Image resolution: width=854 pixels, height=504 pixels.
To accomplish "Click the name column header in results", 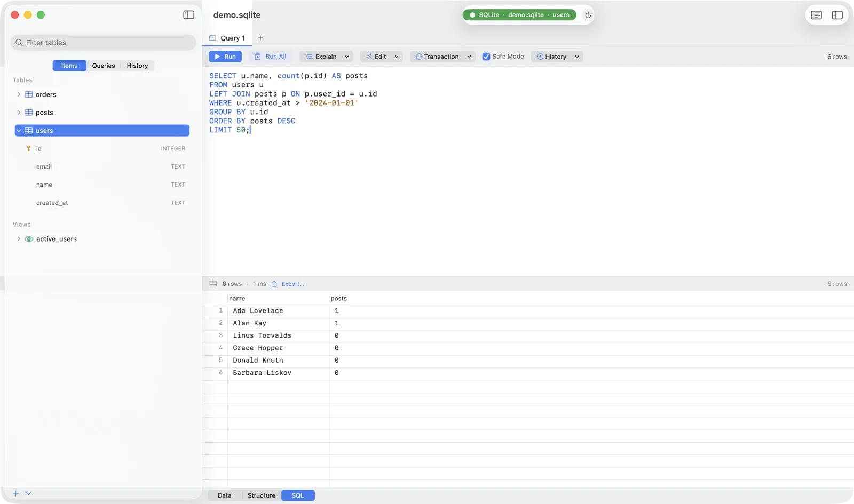I will pos(278,299).
